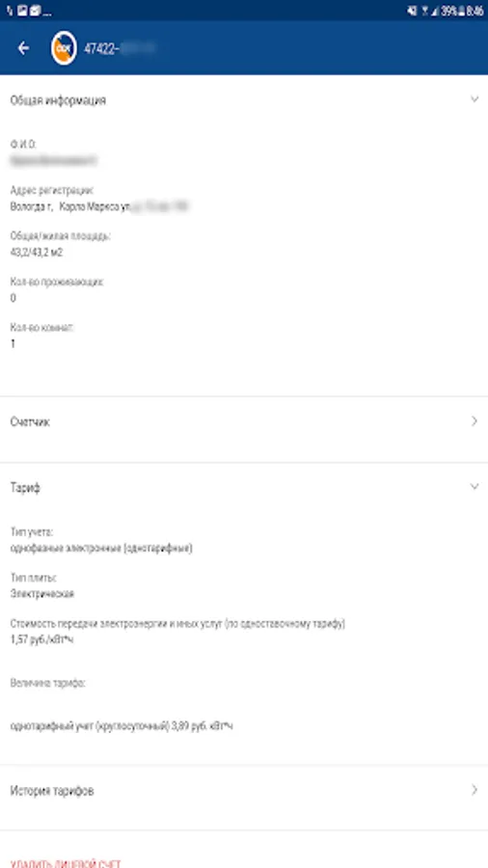Tap the 1,57 руб./кВт*ч tariff value
The image size is (488, 868).
[41, 639]
